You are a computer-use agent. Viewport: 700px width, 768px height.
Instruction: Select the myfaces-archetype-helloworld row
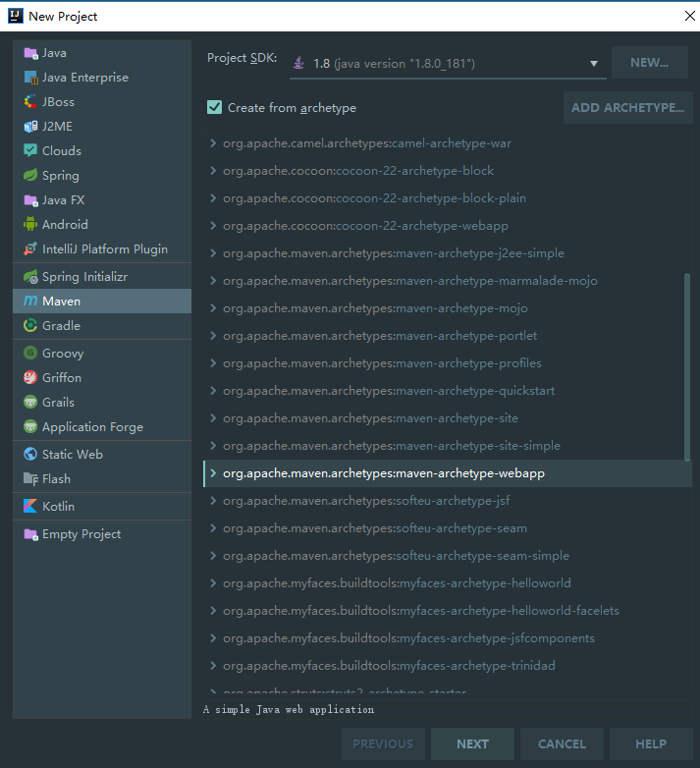448,582
